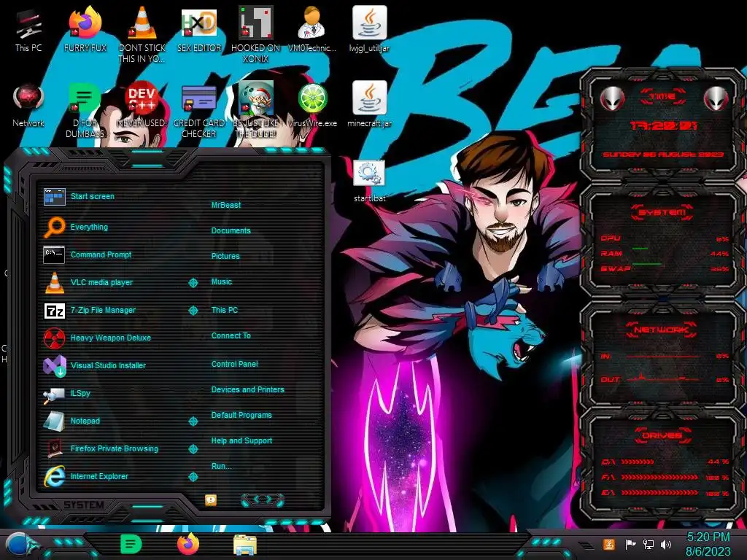Select the HOOKED ON XONIX icon
Screen dimensions: 747x560
256,34
